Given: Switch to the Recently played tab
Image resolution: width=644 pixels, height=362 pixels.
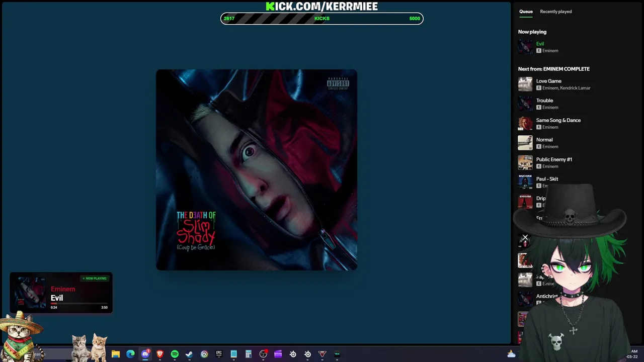Looking at the screenshot, I should click(x=555, y=12).
